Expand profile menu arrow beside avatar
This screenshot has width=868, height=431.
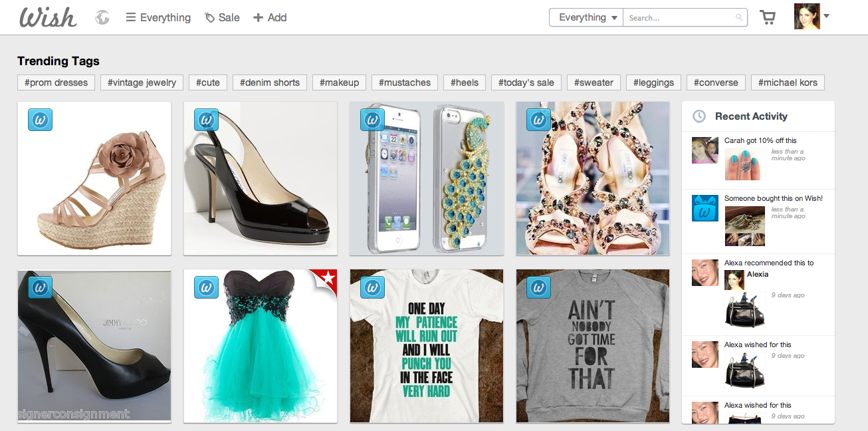click(826, 15)
